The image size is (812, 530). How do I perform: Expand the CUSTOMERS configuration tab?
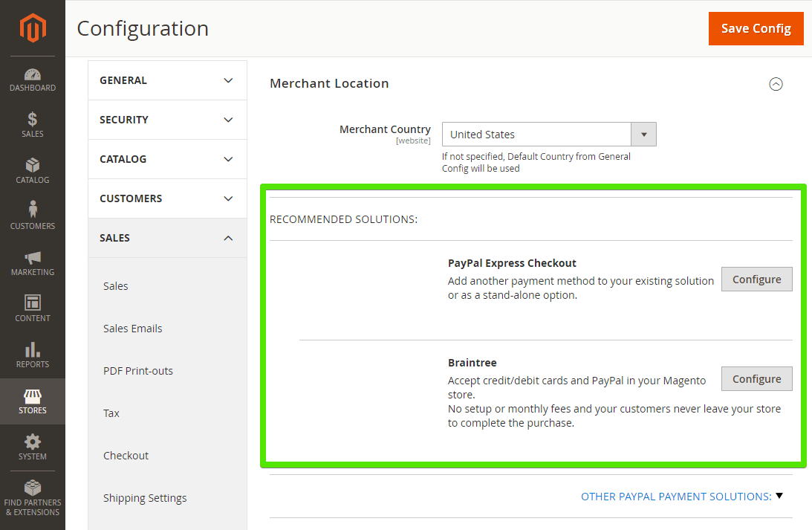(167, 198)
